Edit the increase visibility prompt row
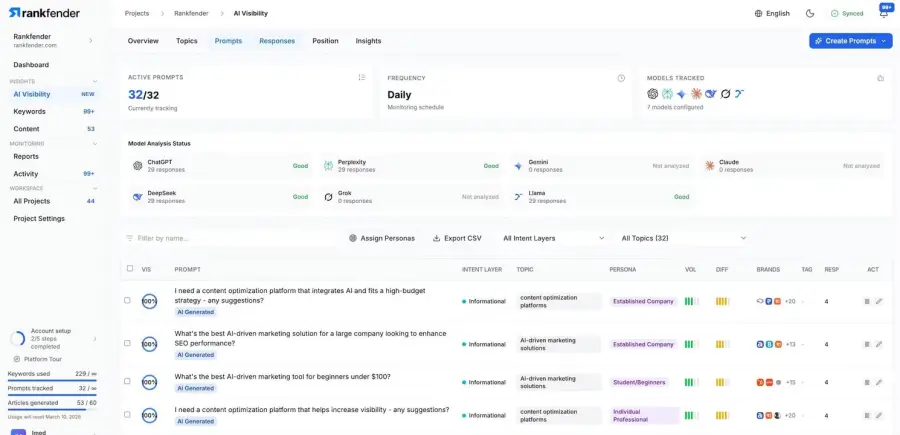 click(x=879, y=415)
